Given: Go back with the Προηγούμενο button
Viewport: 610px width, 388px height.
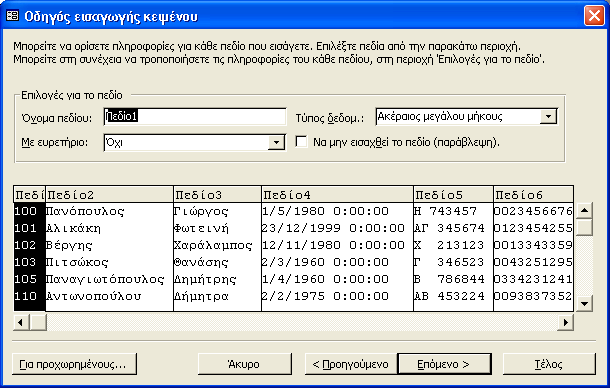Looking at the screenshot, I should (351, 364).
